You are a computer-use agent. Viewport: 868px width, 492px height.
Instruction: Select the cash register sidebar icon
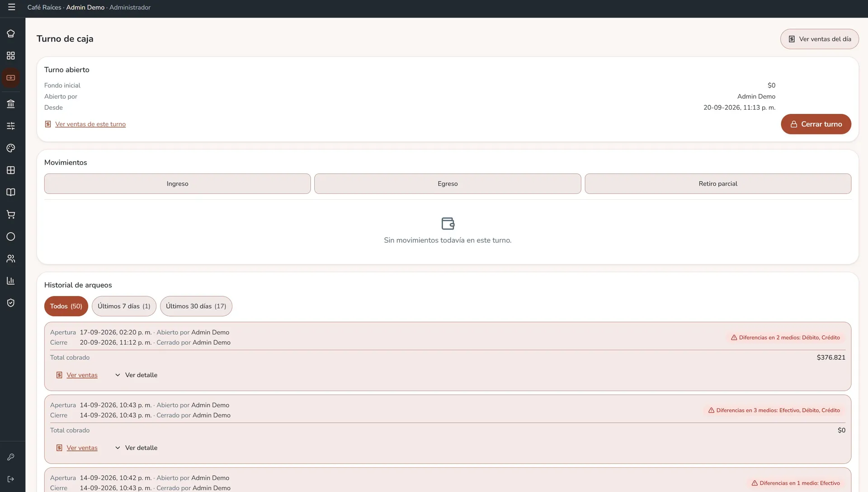tap(11, 78)
